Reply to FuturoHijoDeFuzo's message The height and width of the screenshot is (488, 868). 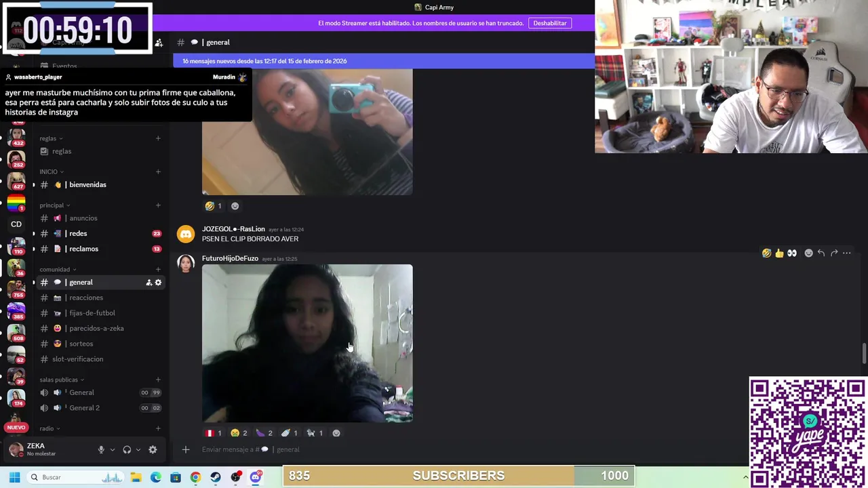point(821,253)
